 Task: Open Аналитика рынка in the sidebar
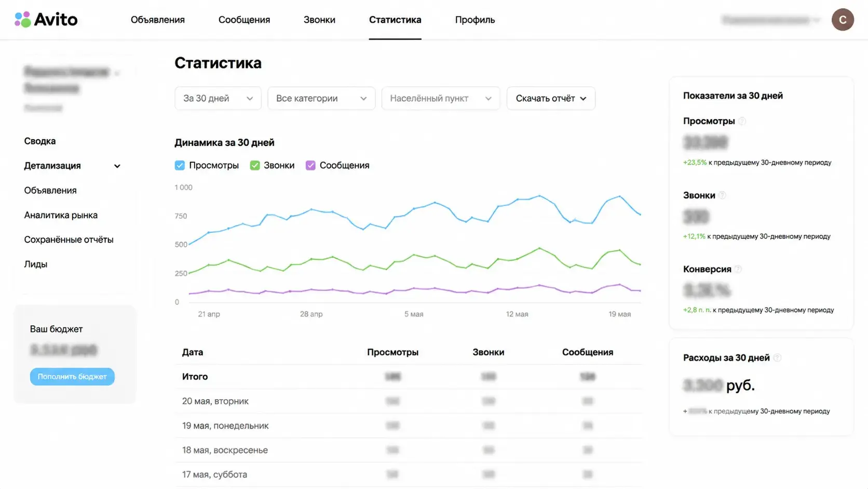(61, 215)
